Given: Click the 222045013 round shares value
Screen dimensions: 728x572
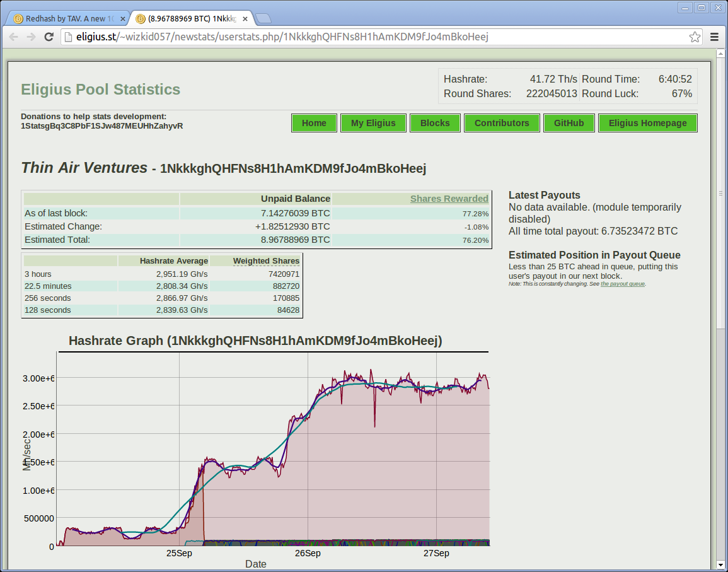Looking at the screenshot, I should [x=552, y=93].
